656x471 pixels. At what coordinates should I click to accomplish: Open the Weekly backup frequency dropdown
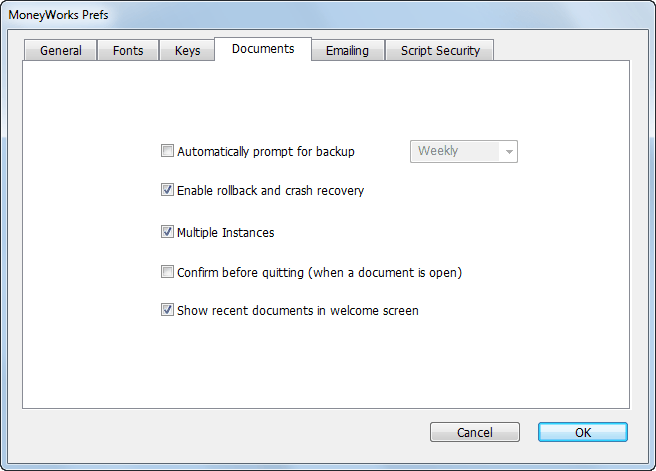(x=464, y=151)
